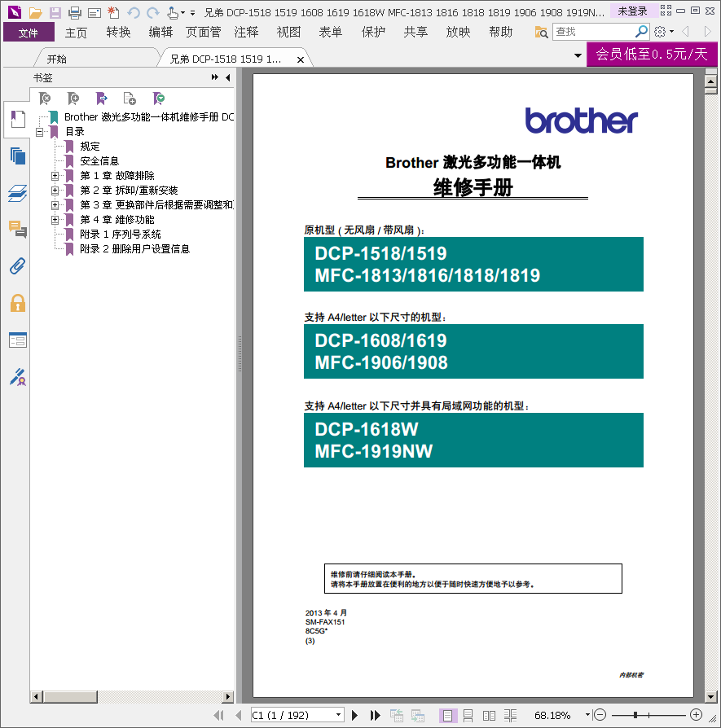Jump to the first page
This screenshot has height=728, width=721.
218,716
